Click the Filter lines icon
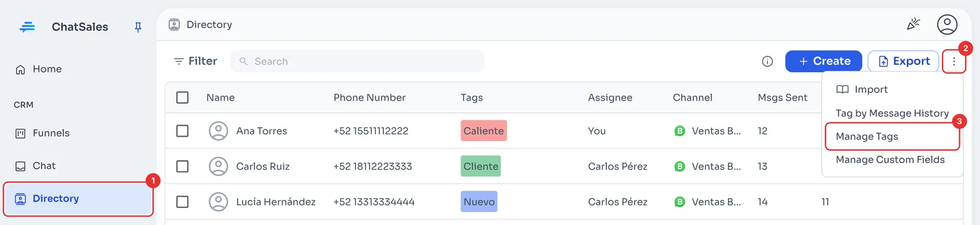The image size is (980, 225). pyautogui.click(x=178, y=61)
